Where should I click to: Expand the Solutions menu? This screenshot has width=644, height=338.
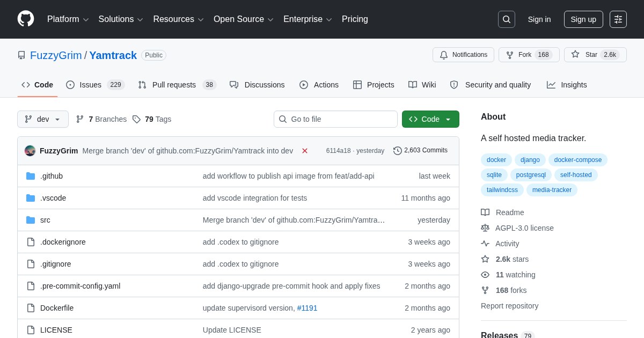click(x=121, y=19)
